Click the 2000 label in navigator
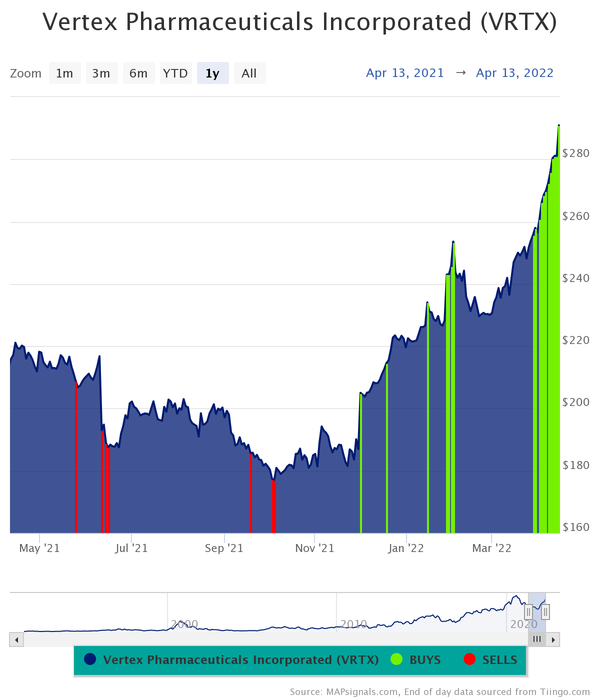 pos(184,624)
